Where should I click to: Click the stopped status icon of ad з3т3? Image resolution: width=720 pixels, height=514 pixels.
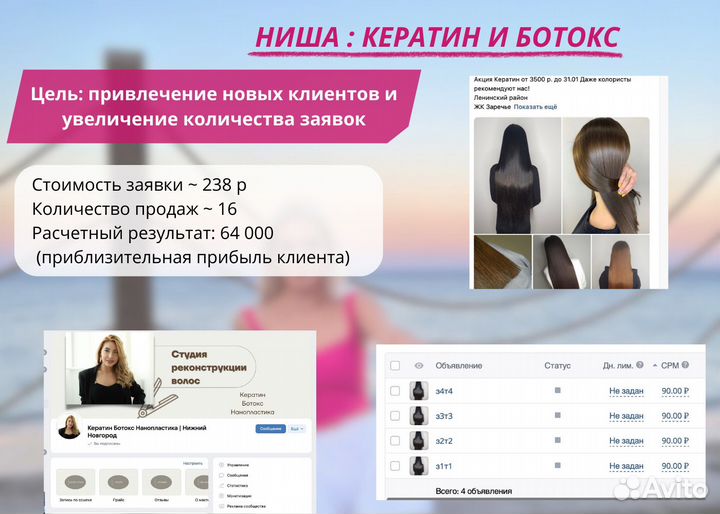(557, 415)
